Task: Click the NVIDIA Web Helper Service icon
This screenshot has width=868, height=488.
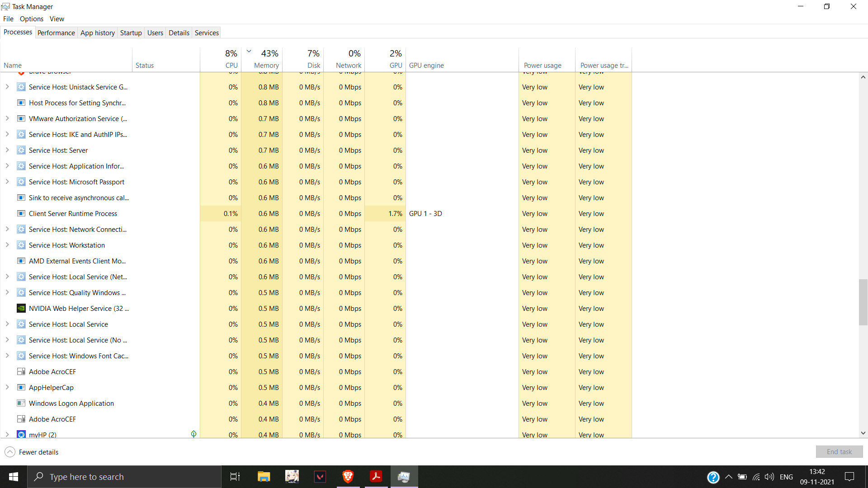Action: tap(21, 308)
